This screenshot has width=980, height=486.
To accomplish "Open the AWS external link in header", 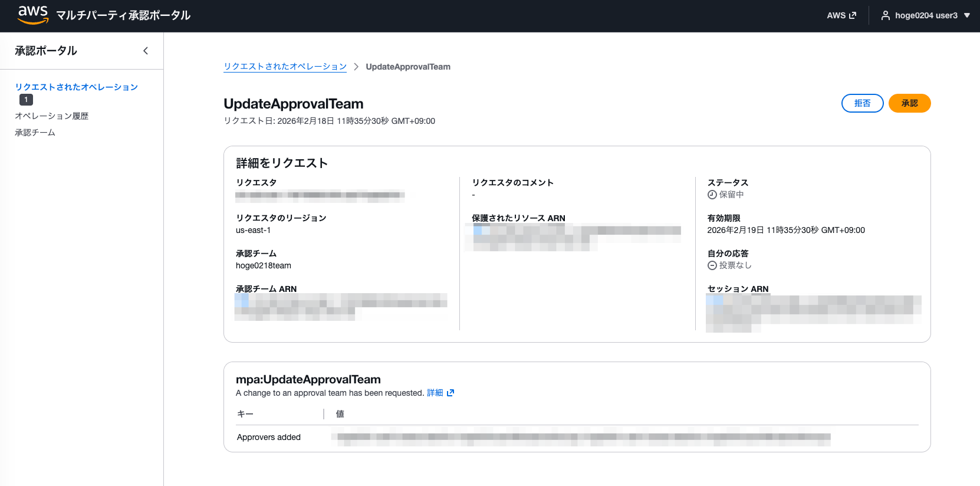I will tap(841, 15).
